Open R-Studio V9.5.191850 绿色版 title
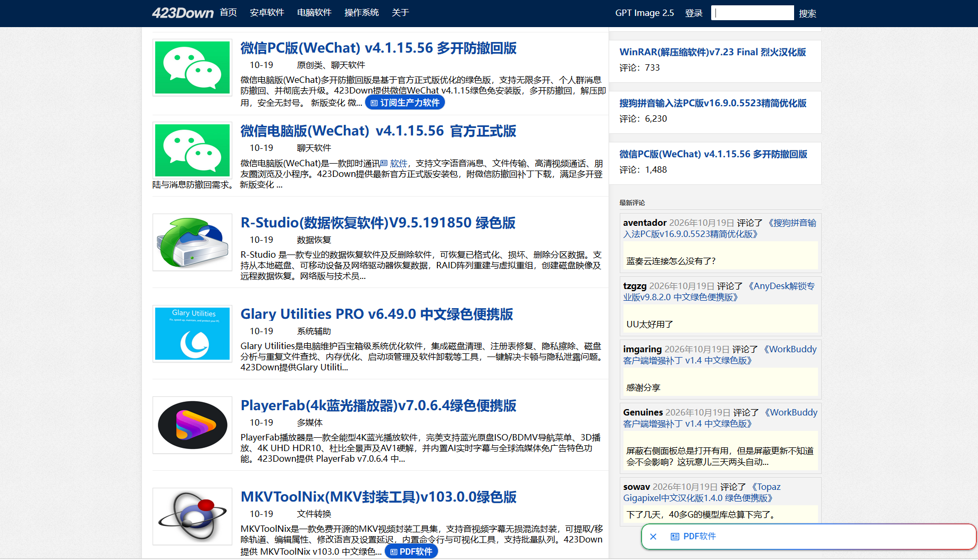 tap(378, 223)
